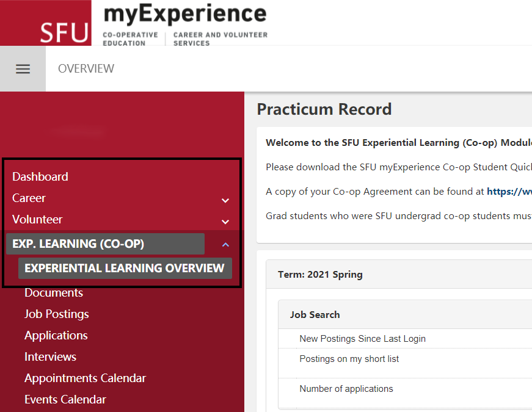This screenshot has height=412, width=532.
Task: Click the SFU logo
Action: pyautogui.click(x=45, y=23)
